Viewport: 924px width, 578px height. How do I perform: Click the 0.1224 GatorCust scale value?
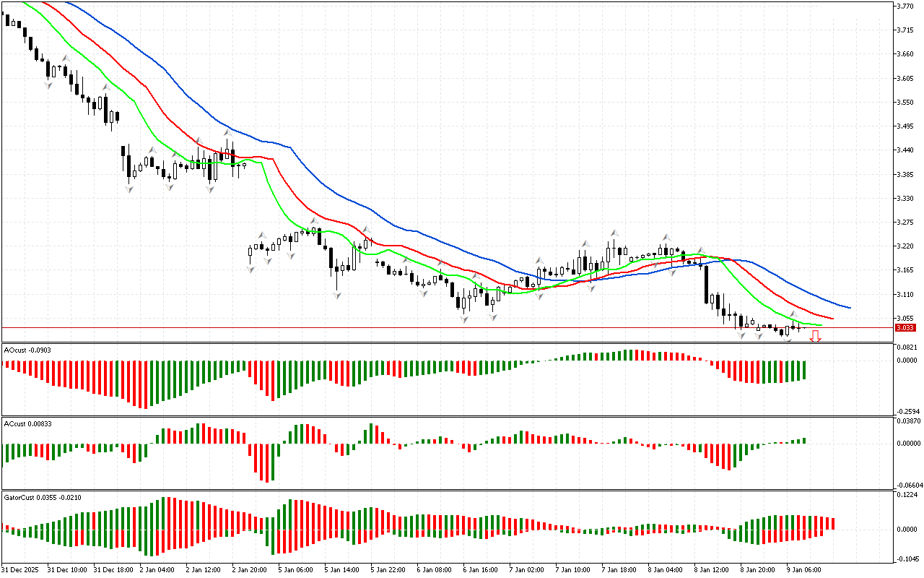click(906, 495)
